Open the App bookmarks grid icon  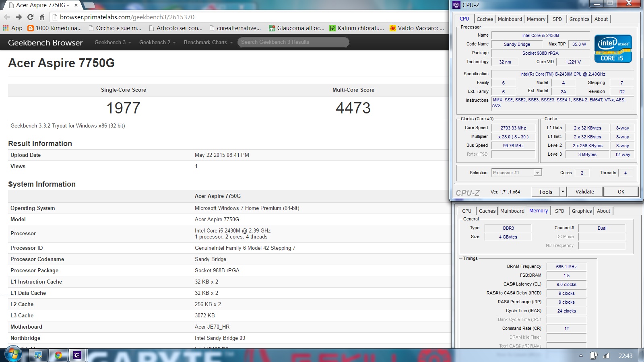(6, 28)
